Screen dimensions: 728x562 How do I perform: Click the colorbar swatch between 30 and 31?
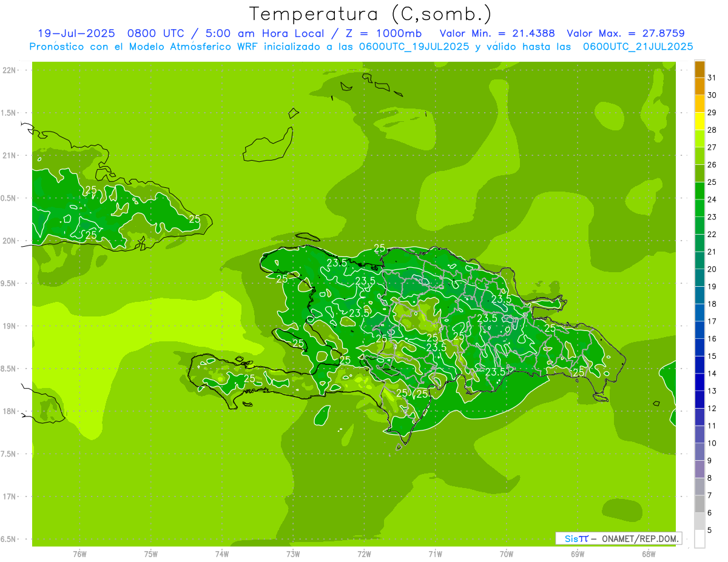(700, 87)
